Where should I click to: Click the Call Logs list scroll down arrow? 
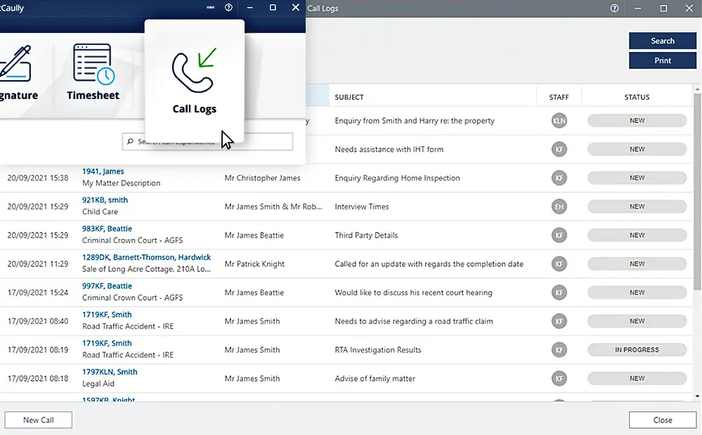[697, 396]
